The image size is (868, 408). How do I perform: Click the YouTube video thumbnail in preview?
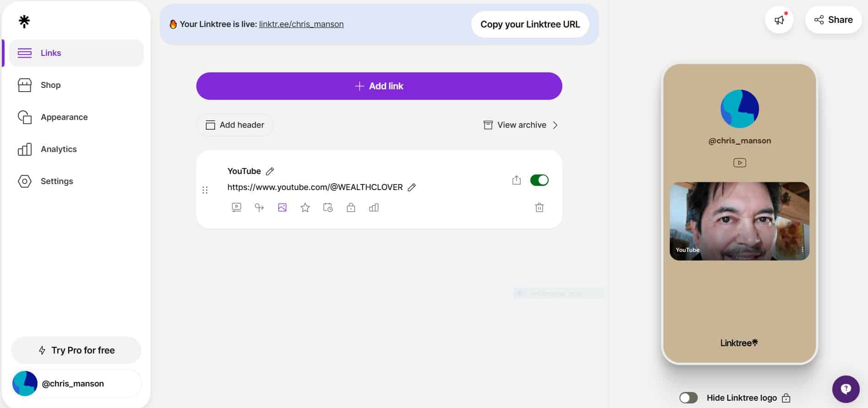739,221
